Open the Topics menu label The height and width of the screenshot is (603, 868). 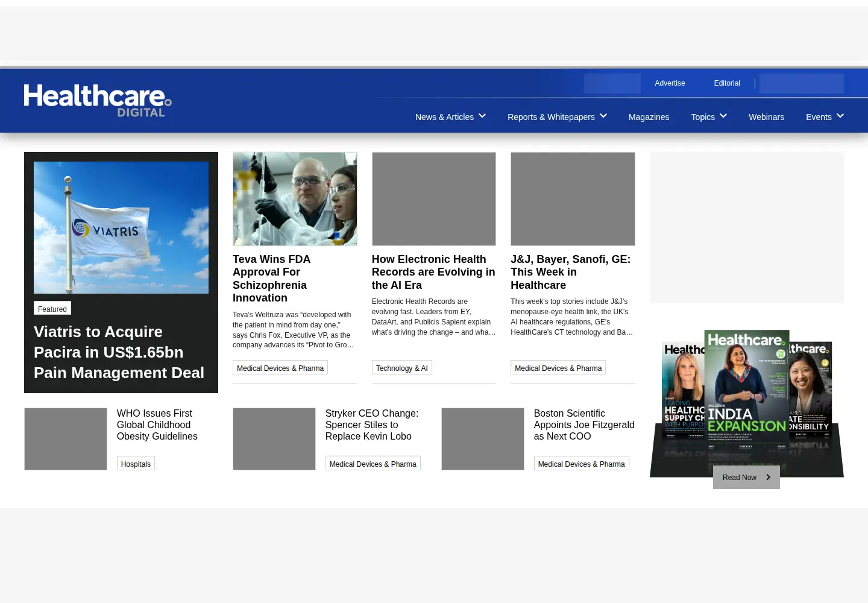pyautogui.click(x=703, y=117)
